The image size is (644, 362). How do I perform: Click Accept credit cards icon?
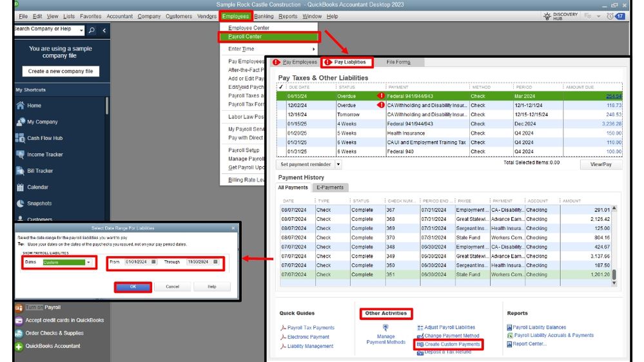(19, 321)
